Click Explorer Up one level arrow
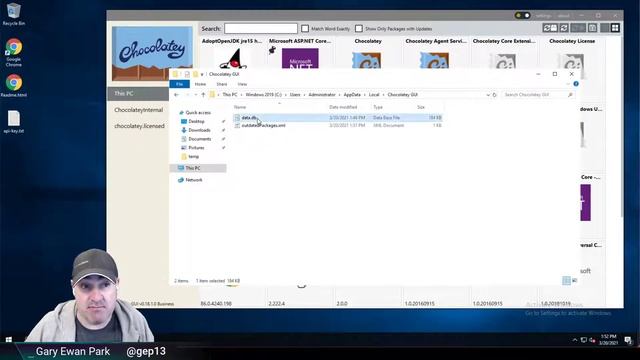This screenshot has height=360, width=640. click(x=203, y=95)
